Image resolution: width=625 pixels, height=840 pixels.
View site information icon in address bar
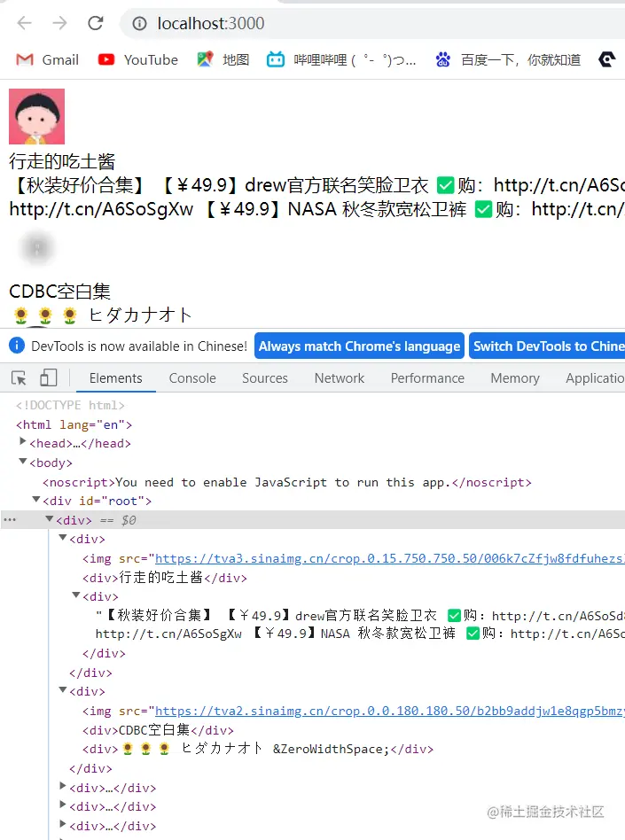[139, 24]
